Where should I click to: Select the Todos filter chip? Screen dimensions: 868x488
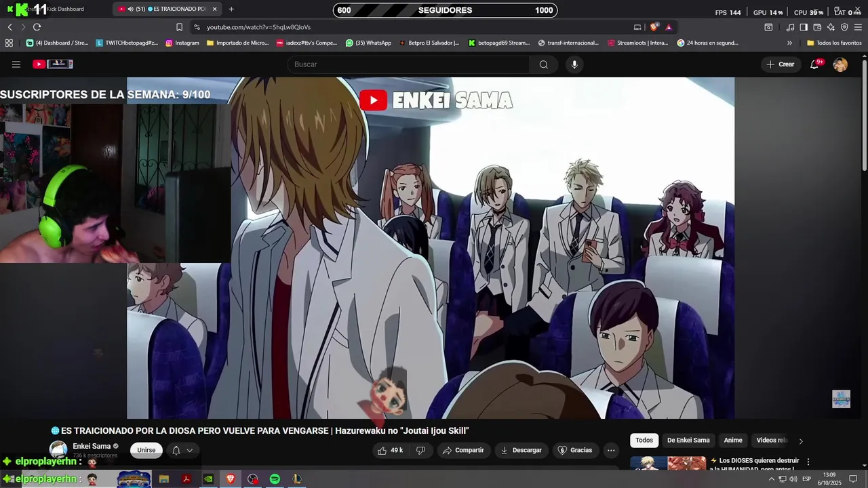point(644,440)
